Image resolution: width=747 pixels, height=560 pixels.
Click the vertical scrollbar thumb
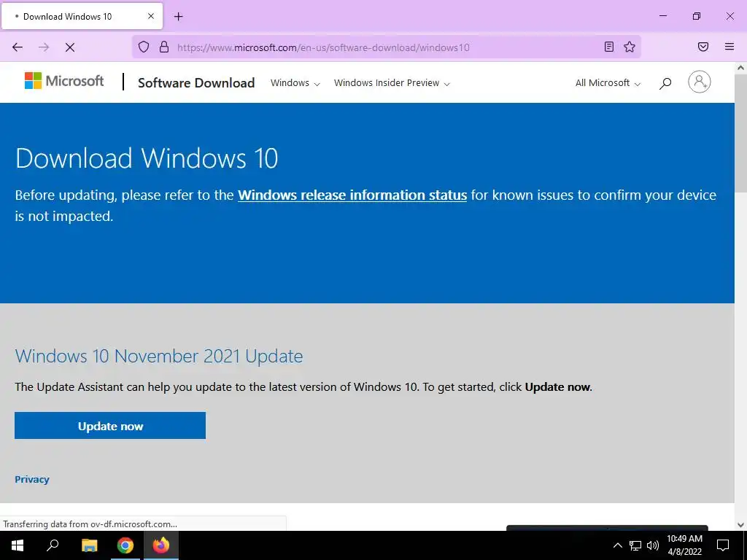pyautogui.click(x=740, y=133)
